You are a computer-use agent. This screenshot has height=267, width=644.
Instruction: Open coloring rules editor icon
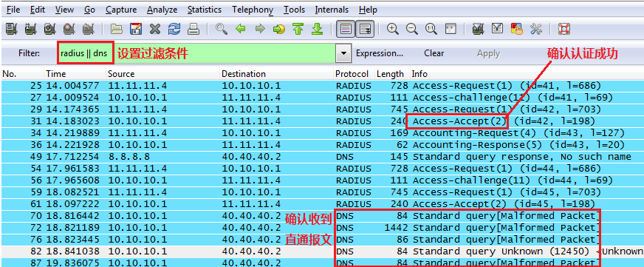(517, 29)
